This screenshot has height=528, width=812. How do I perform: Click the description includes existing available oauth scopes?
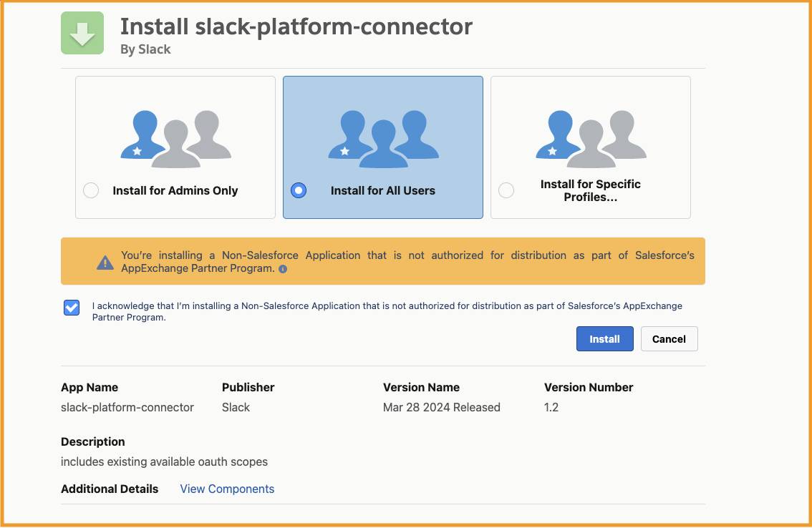coord(164,461)
